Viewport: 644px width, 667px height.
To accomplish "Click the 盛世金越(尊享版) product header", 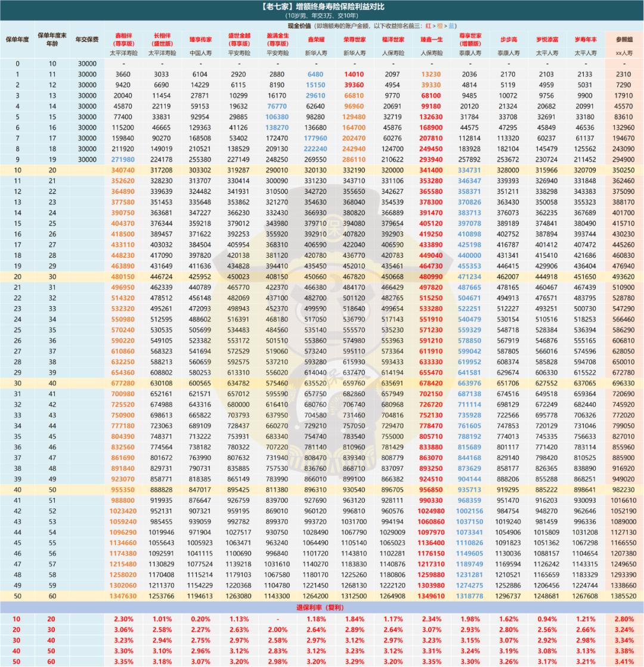I will [239, 39].
